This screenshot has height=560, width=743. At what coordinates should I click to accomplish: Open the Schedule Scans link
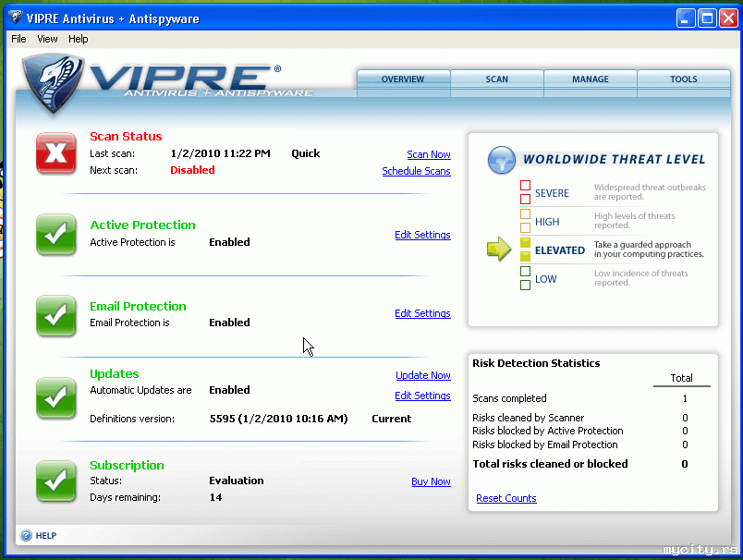tap(416, 171)
